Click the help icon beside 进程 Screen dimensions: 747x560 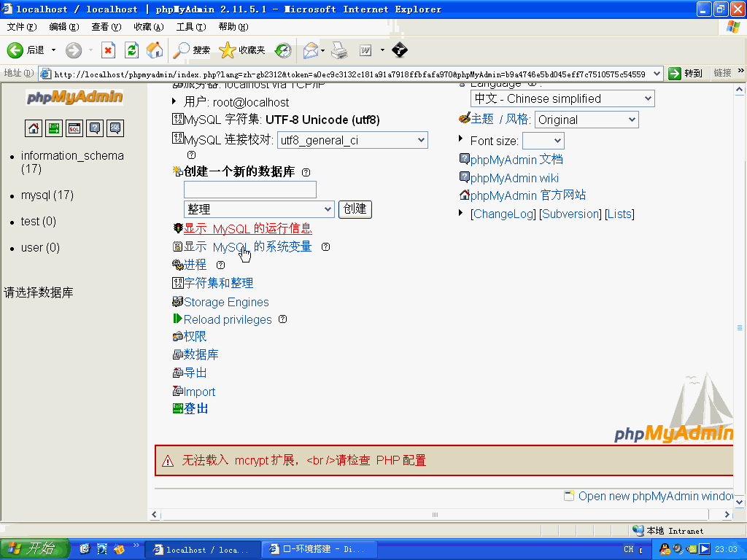[x=220, y=265]
